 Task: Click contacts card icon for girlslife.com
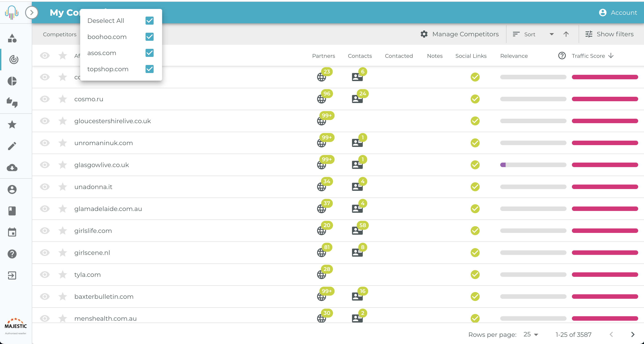point(357,230)
